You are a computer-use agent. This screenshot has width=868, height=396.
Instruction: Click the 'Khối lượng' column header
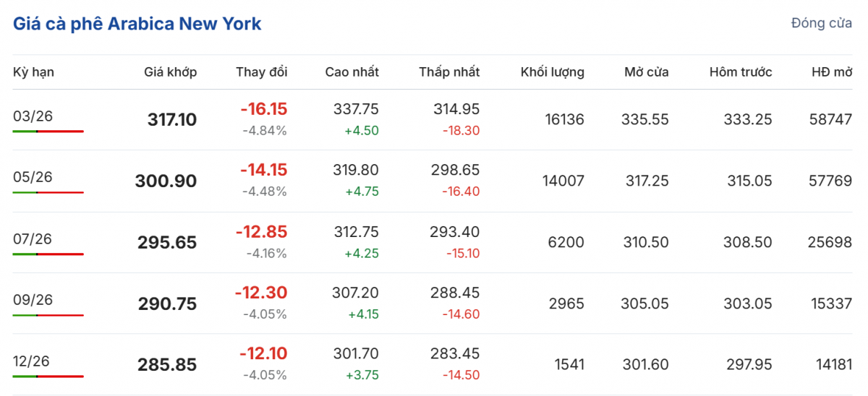tap(552, 72)
